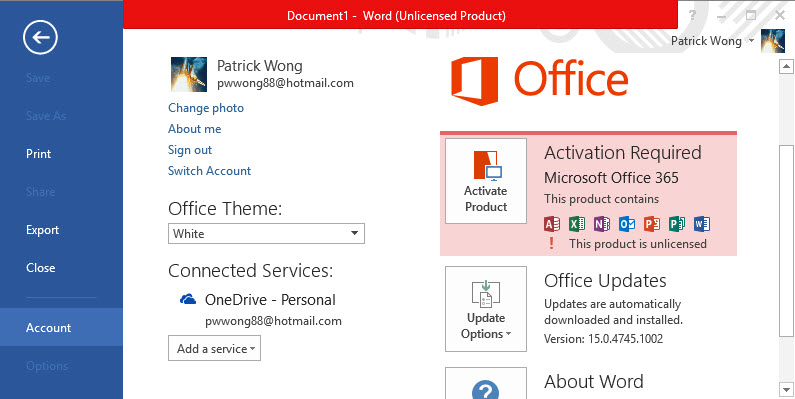The image size is (795, 399).
Task: Click the Access app icon
Action: [552, 224]
